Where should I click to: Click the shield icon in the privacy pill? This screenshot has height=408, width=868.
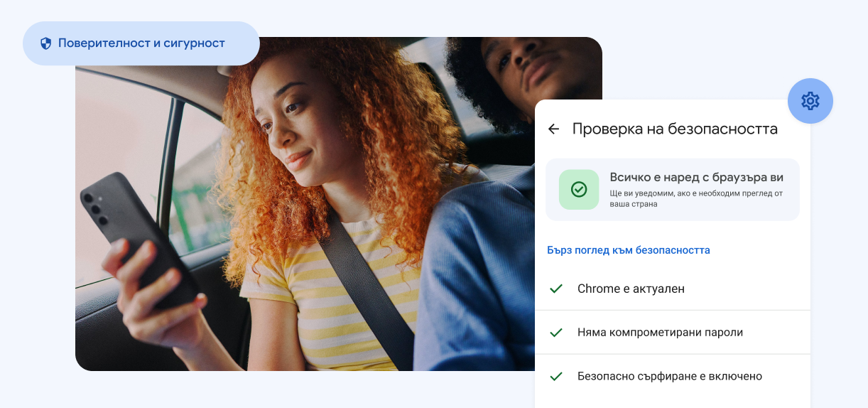pos(46,43)
